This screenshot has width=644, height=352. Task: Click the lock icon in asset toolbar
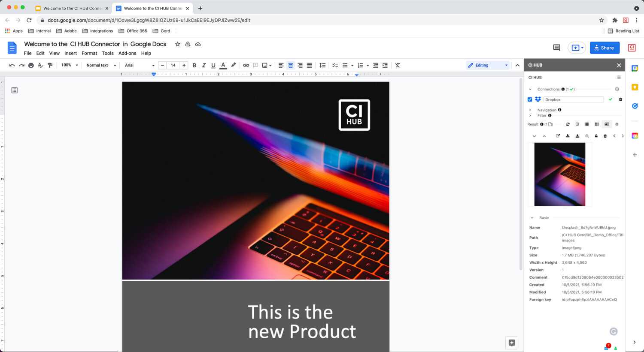click(x=596, y=136)
